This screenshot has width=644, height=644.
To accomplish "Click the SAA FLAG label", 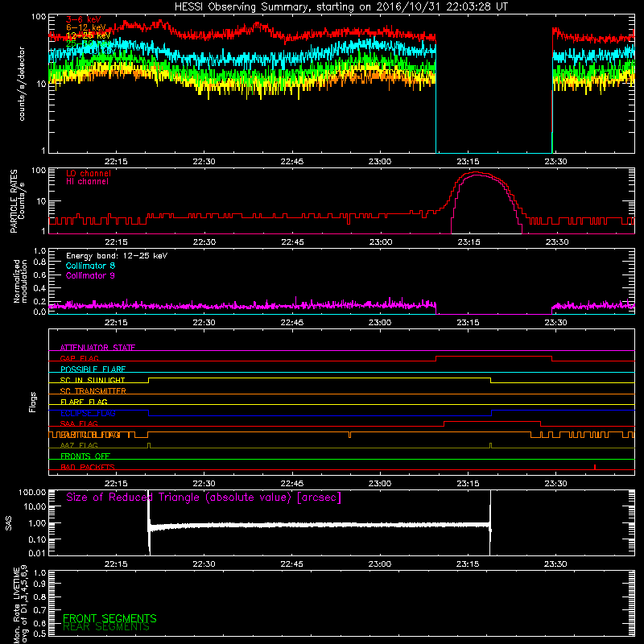I will (x=79, y=423).
